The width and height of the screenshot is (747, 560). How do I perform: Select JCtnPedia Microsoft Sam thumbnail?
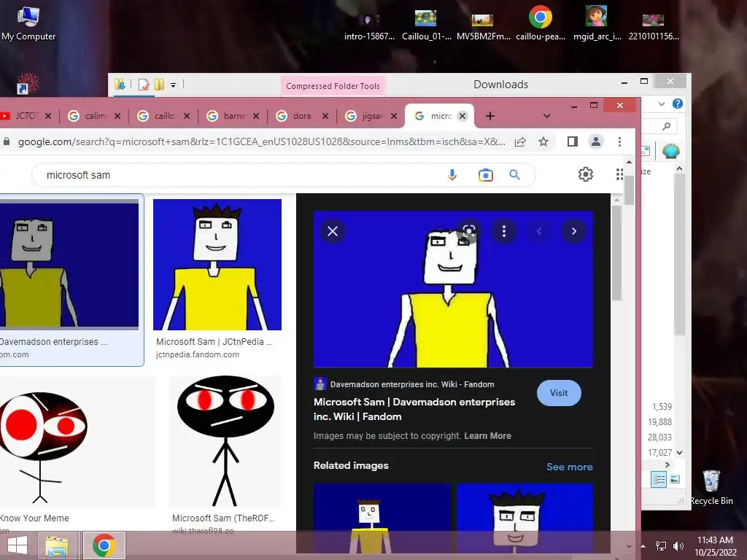217,264
